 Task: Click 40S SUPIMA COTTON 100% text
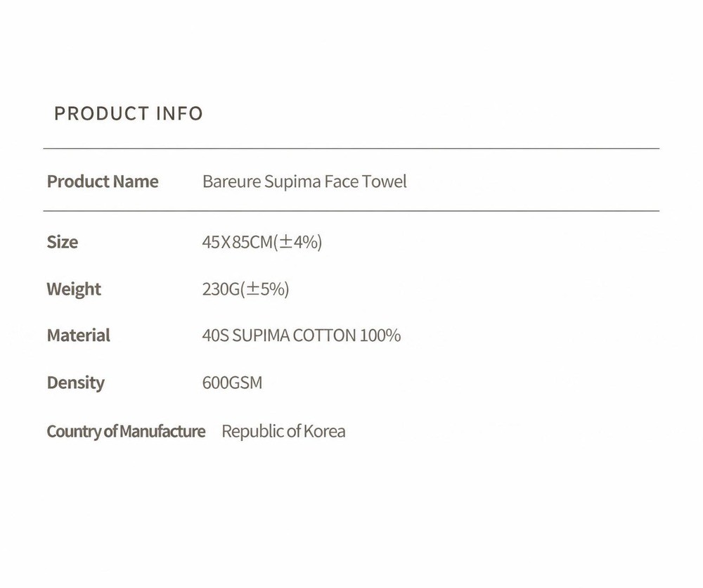[302, 335]
